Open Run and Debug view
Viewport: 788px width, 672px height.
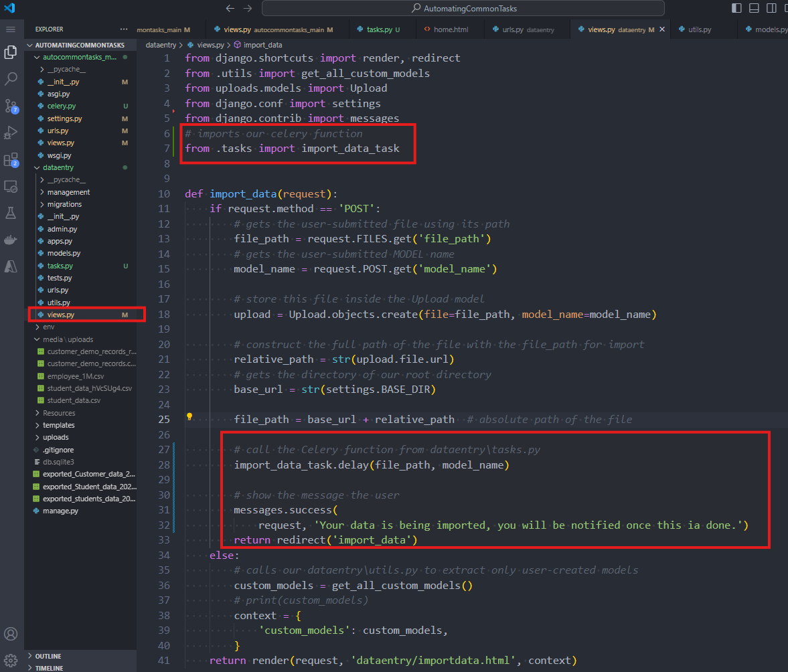[x=11, y=133]
